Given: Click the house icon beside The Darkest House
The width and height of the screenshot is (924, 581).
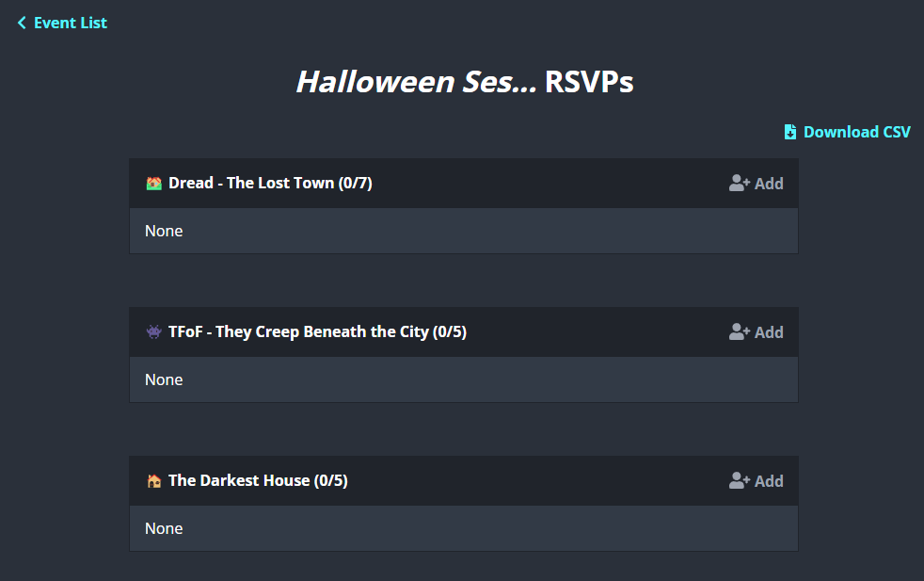Looking at the screenshot, I should (x=154, y=480).
